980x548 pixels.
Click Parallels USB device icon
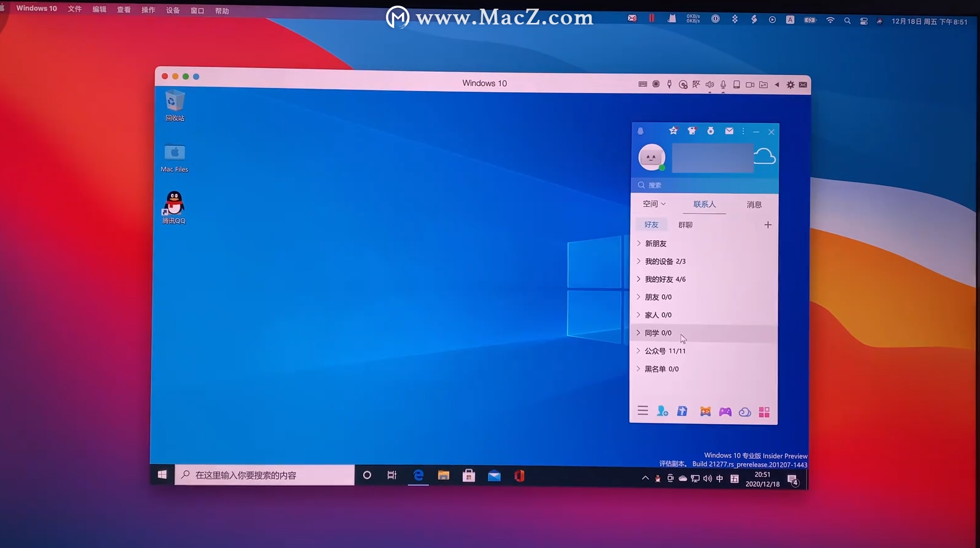pyautogui.click(x=669, y=84)
